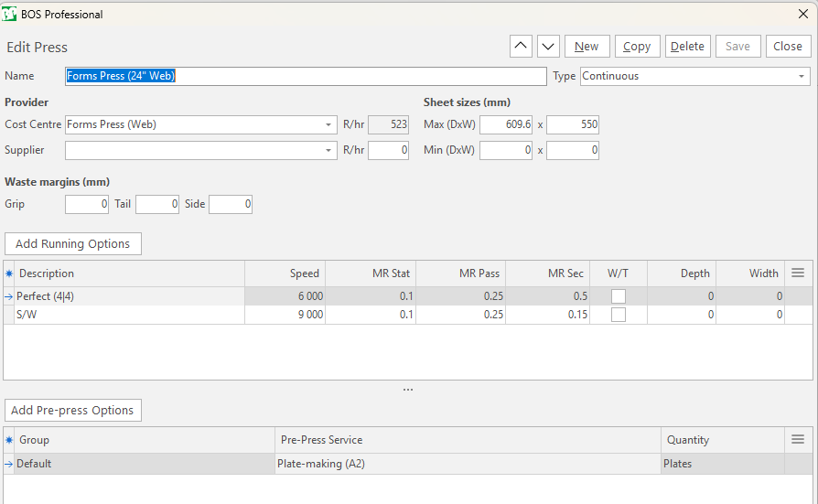Screen dimensions: 818x504
Task: Click MR Sec cell showing 0.15
Action: tap(548, 315)
